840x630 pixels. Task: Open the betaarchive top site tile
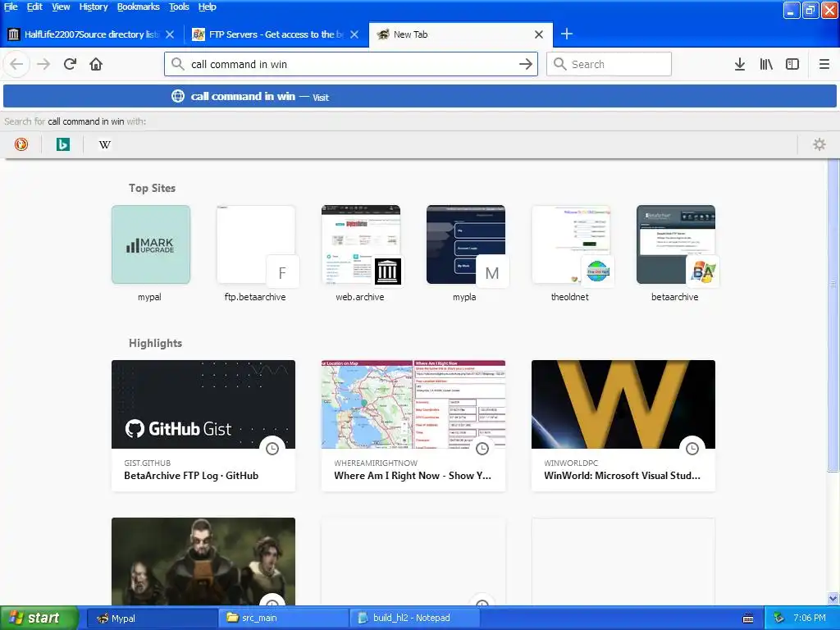pyautogui.click(x=676, y=244)
